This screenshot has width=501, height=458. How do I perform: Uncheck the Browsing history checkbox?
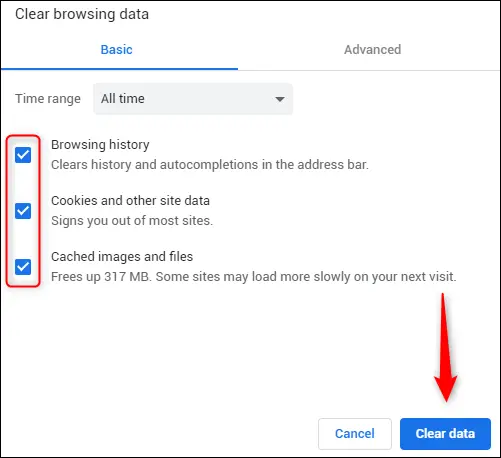[23, 155]
